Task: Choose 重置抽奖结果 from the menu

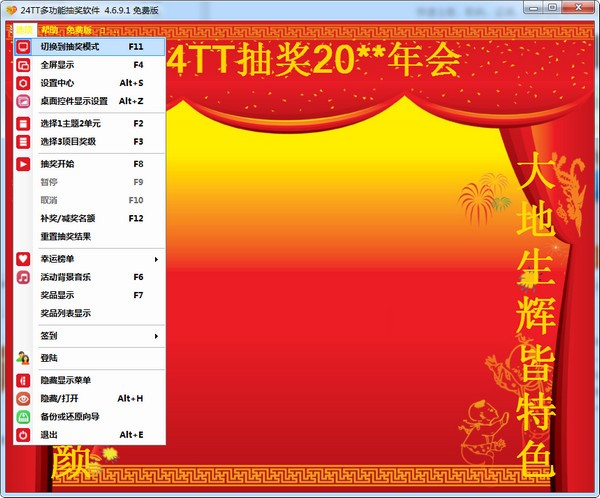Action: 90,237
